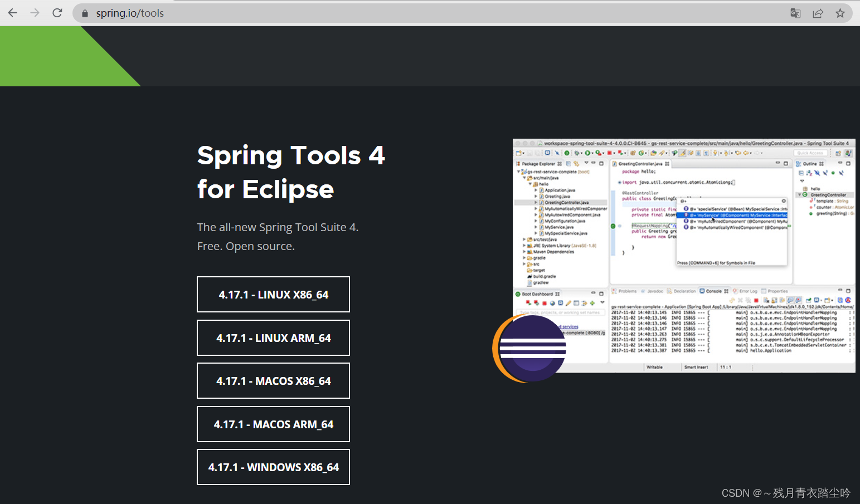This screenshot has height=504, width=860.
Task: Click the browser forward arrow
Action: pyautogui.click(x=35, y=13)
